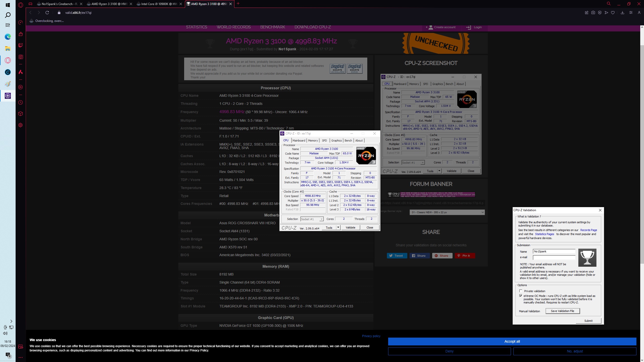The width and height of the screenshot is (644, 362).
Task: Open Extensions cube icon in Opera sidebar
Action: coord(21,114)
